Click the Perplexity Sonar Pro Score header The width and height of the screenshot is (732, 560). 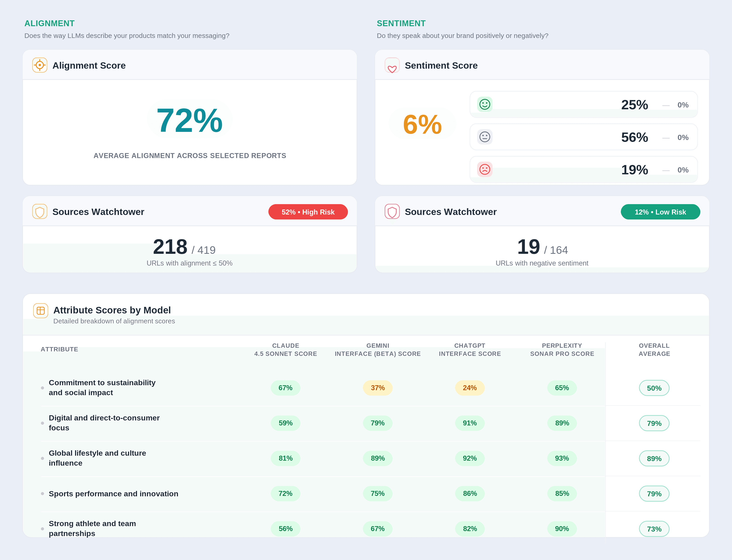562,350
